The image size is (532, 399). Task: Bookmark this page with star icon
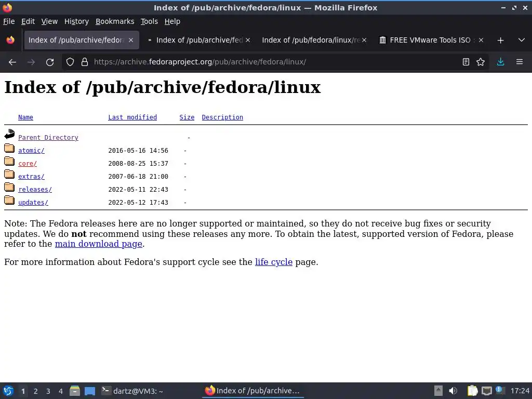481,62
